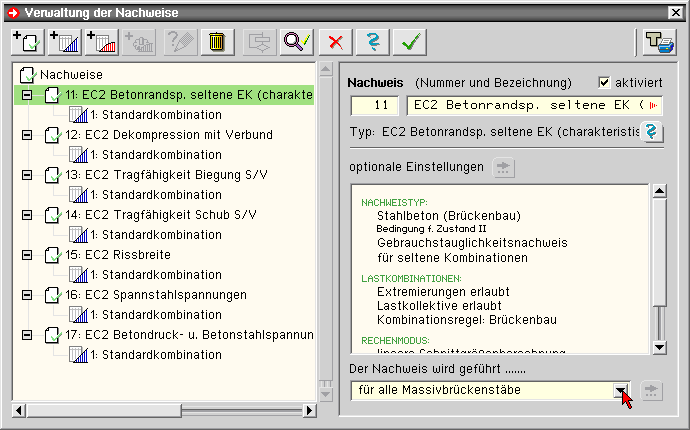The height and width of the screenshot is (430, 690).
Task: Click the Nachweis number field showing 11
Action: [x=375, y=105]
